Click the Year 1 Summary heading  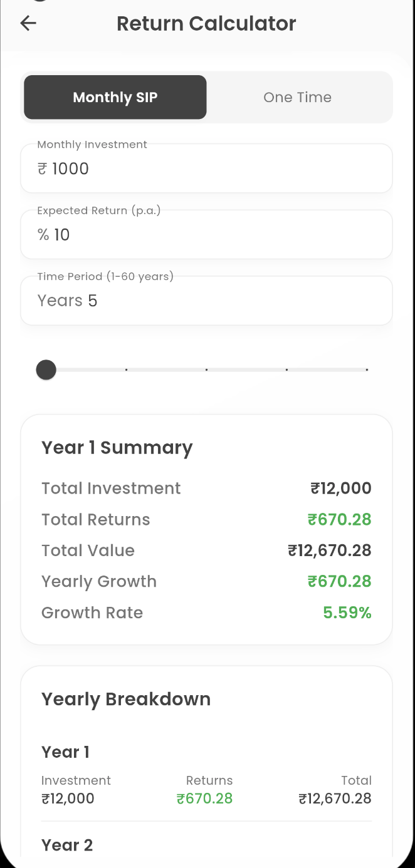(x=117, y=448)
